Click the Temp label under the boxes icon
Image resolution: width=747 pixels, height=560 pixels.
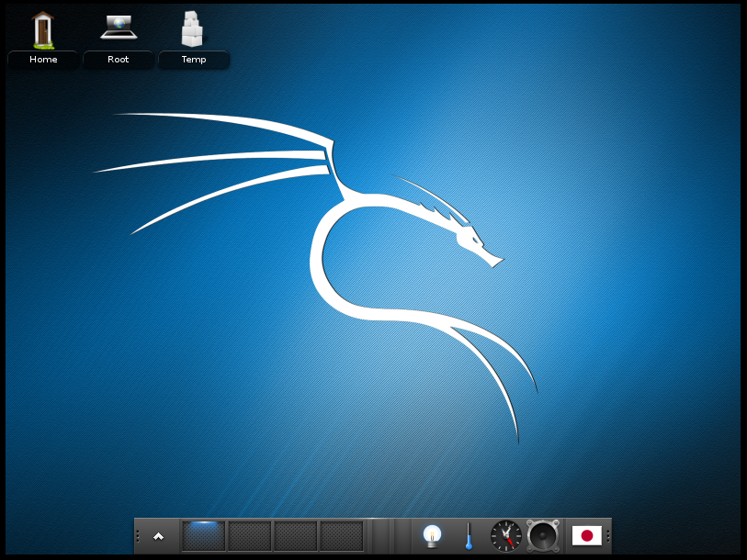click(194, 60)
